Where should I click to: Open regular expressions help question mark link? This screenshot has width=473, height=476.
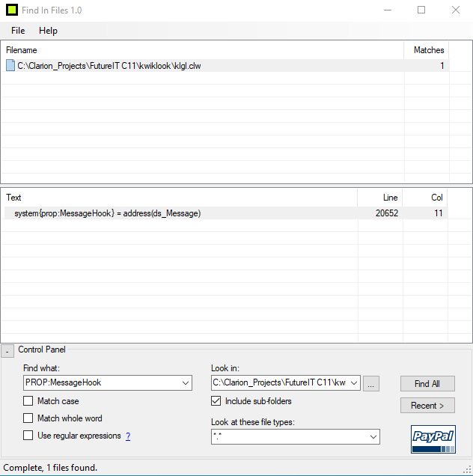[x=128, y=436]
